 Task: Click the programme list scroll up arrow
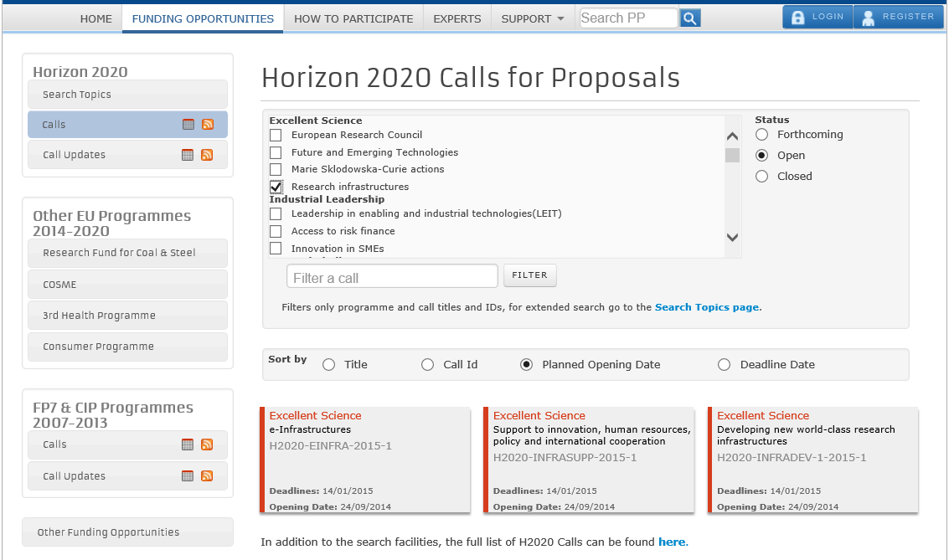[732, 136]
